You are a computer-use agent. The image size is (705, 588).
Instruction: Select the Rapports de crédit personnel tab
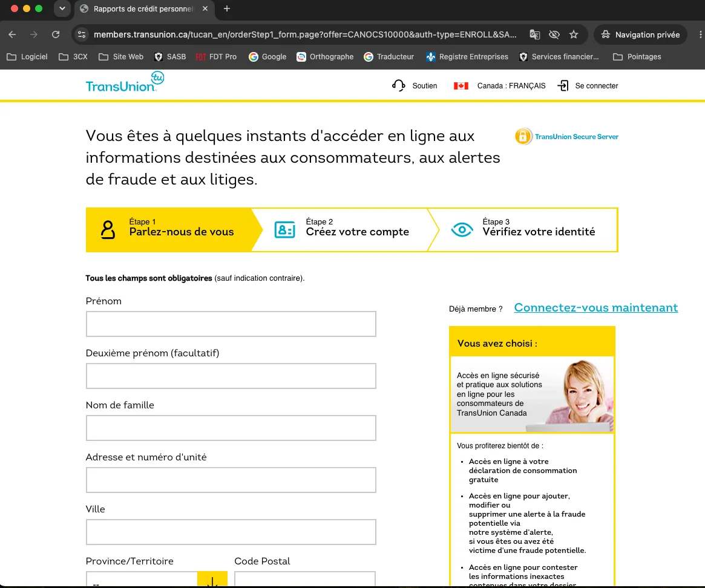click(x=144, y=8)
